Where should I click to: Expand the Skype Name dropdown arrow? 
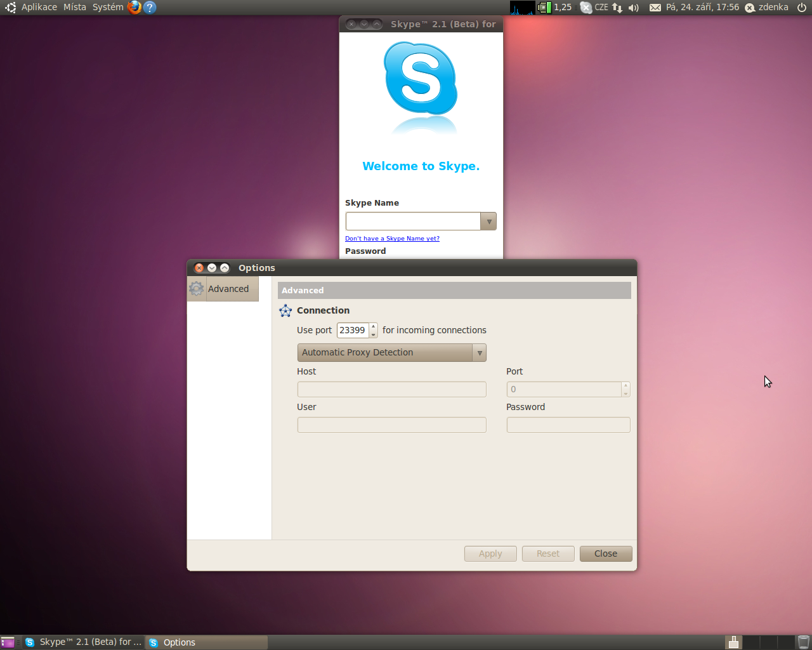pos(488,222)
